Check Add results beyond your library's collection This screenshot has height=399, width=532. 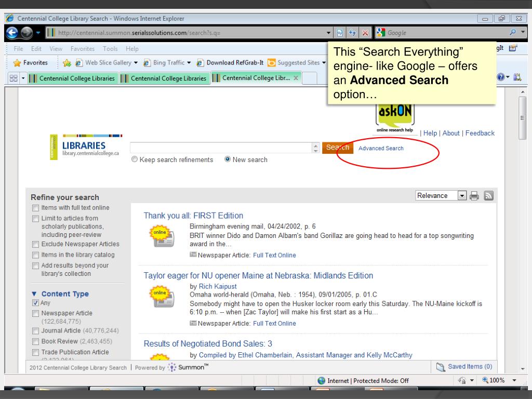(x=36, y=265)
